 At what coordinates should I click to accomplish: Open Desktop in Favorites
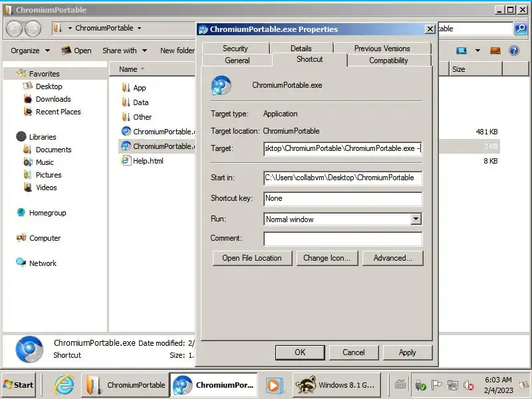[49, 86]
